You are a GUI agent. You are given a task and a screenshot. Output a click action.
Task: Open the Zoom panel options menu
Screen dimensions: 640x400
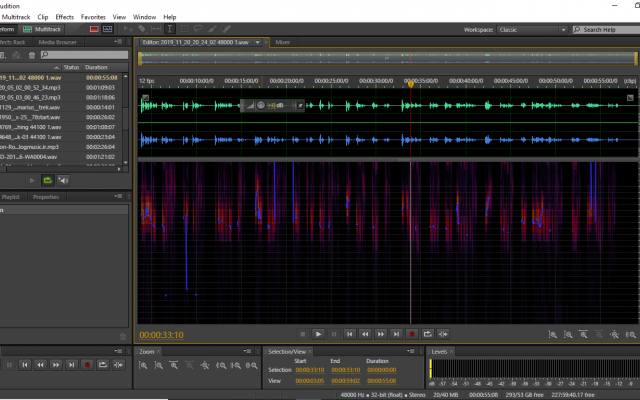(247, 351)
